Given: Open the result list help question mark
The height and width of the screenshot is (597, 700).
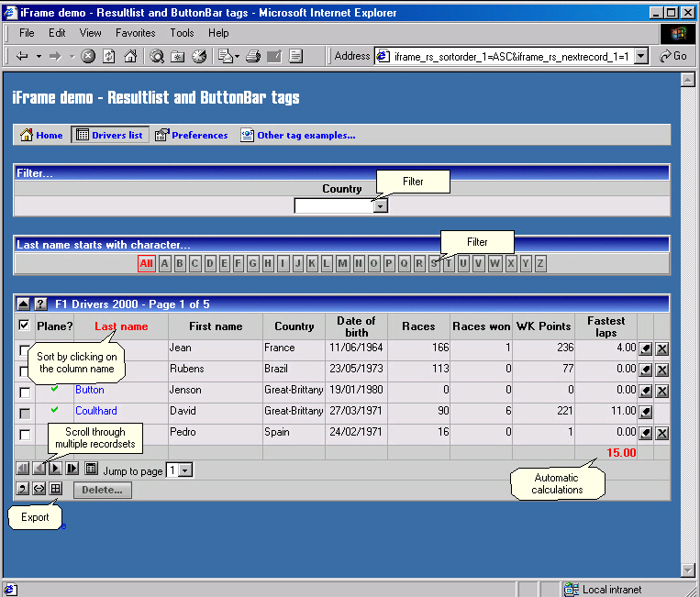Looking at the screenshot, I should click(x=40, y=304).
